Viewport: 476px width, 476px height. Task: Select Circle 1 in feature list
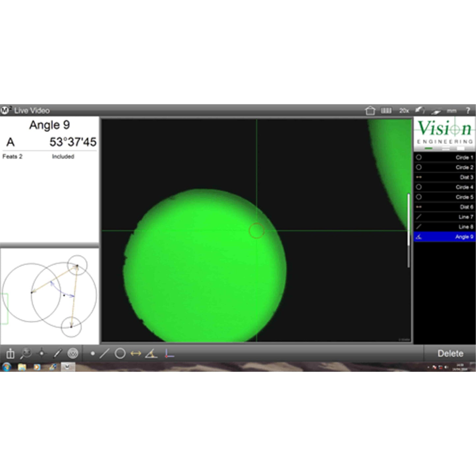click(445, 157)
